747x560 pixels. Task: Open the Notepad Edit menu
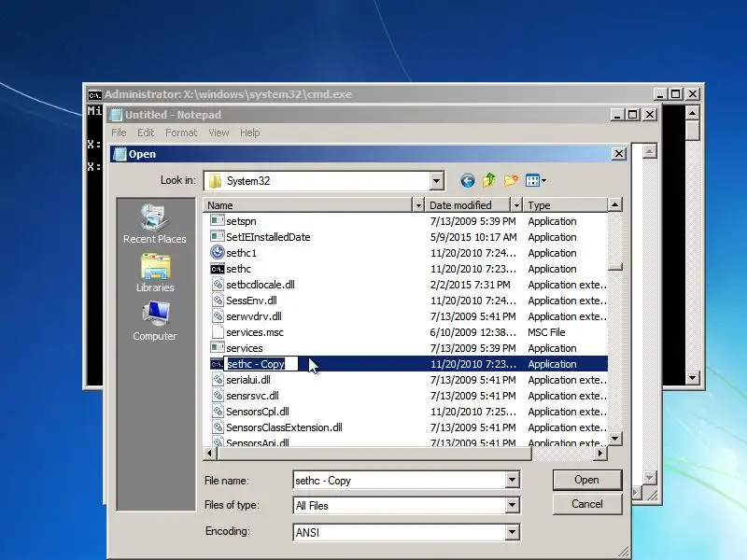tap(146, 133)
